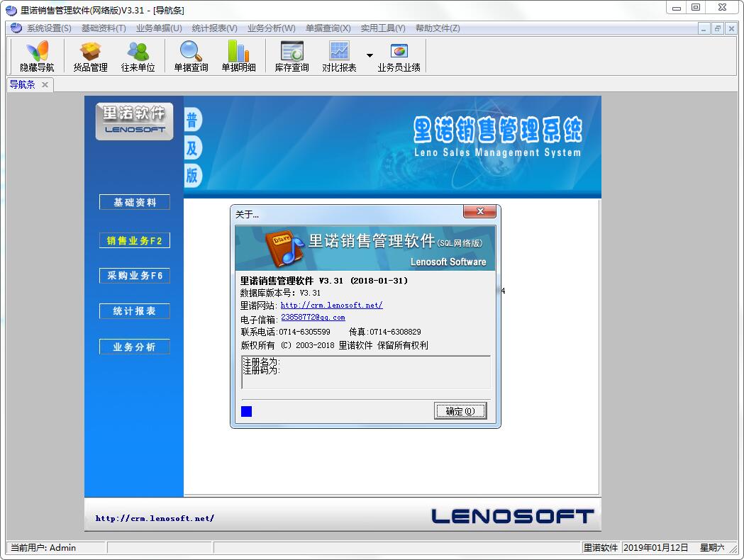This screenshot has height=560, width=744.
Task: Click the 里诺软件 status bar entry
Action: point(600,548)
